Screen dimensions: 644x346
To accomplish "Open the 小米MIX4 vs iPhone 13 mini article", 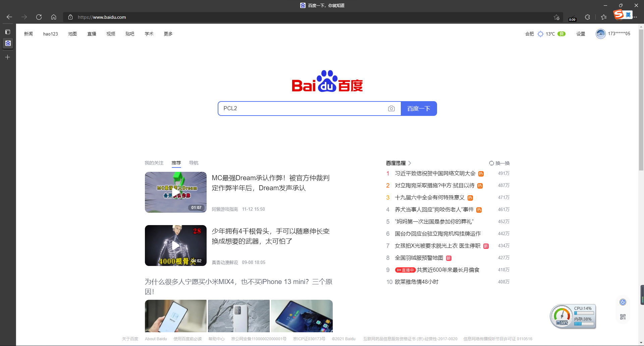I will click(238, 287).
